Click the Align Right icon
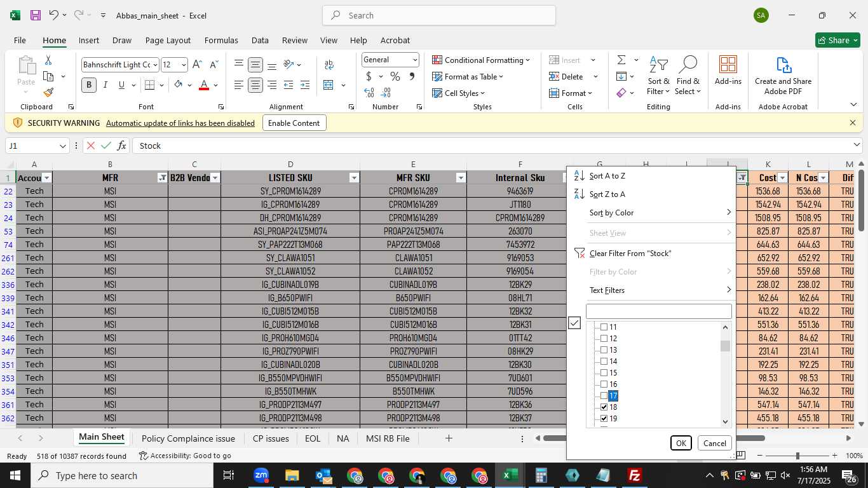The height and width of the screenshot is (488, 868). coord(272,85)
